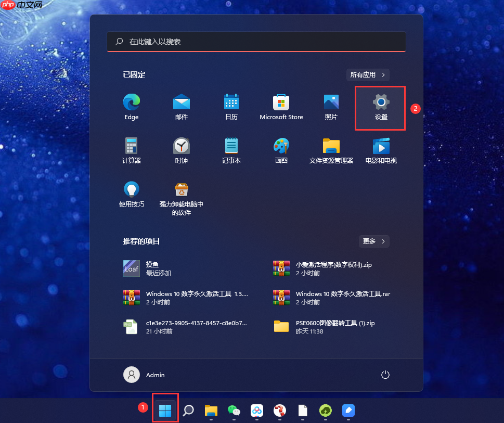Expand 更多 to see more recommended items
Image resolution: width=504 pixels, height=423 pixels.
tap(373, 241)
